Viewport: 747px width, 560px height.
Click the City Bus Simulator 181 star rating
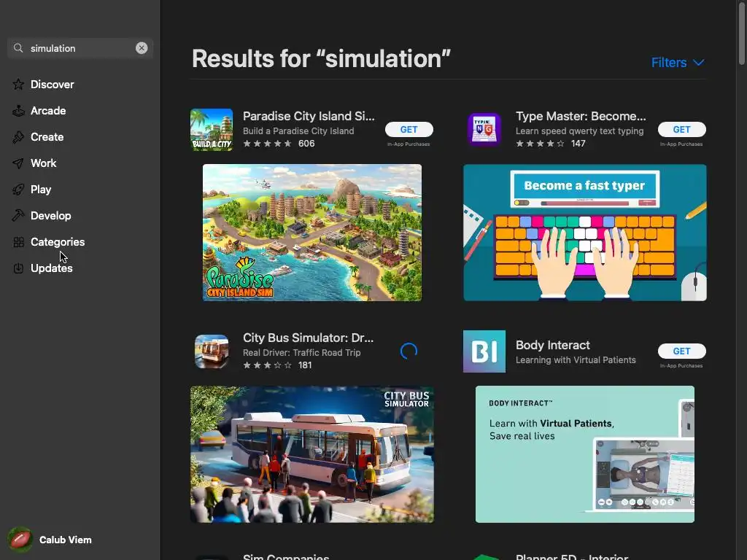277,365
